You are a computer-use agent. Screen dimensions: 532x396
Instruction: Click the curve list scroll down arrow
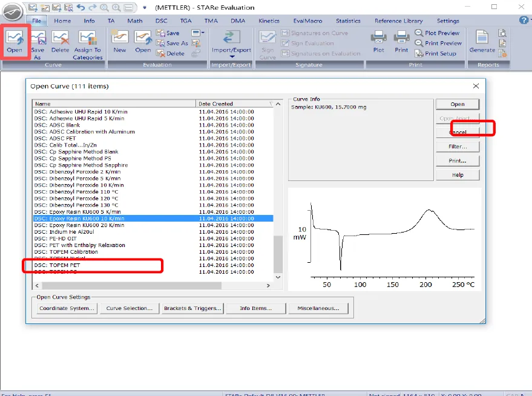click(x=278, y=277)
